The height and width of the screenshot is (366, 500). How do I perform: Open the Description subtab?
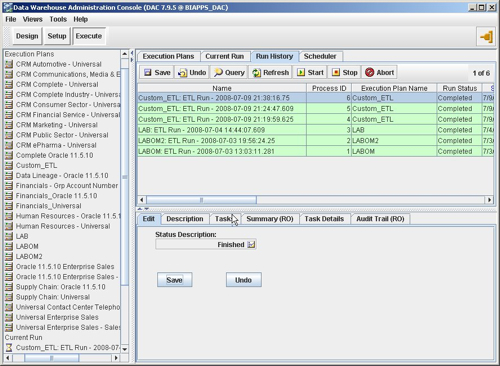click(185, 219)
